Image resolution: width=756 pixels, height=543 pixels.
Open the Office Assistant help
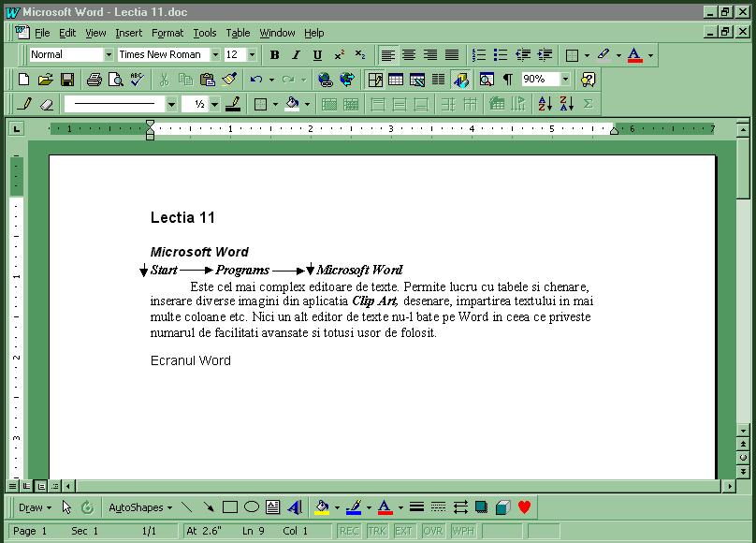(588, 79)
